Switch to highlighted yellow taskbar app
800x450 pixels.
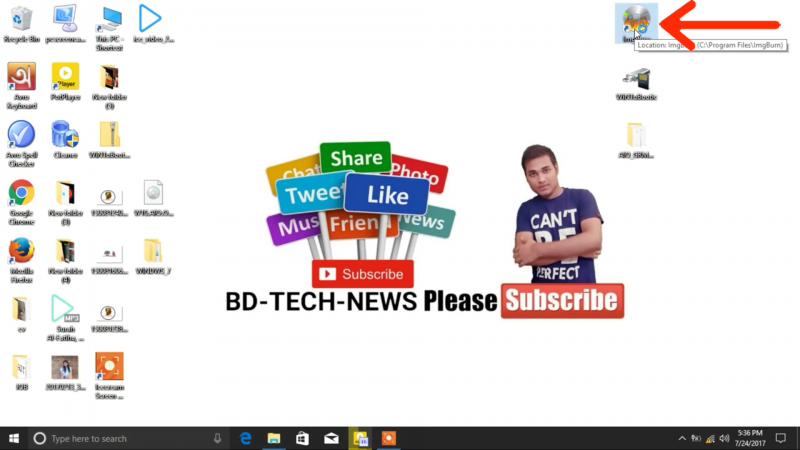[x=360, y=438]
